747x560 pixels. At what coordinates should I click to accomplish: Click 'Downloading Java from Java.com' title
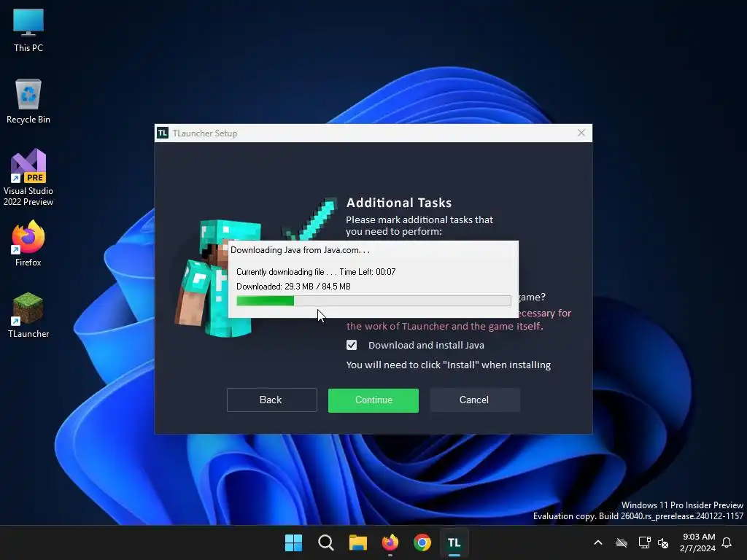click(x=300, y=250)
